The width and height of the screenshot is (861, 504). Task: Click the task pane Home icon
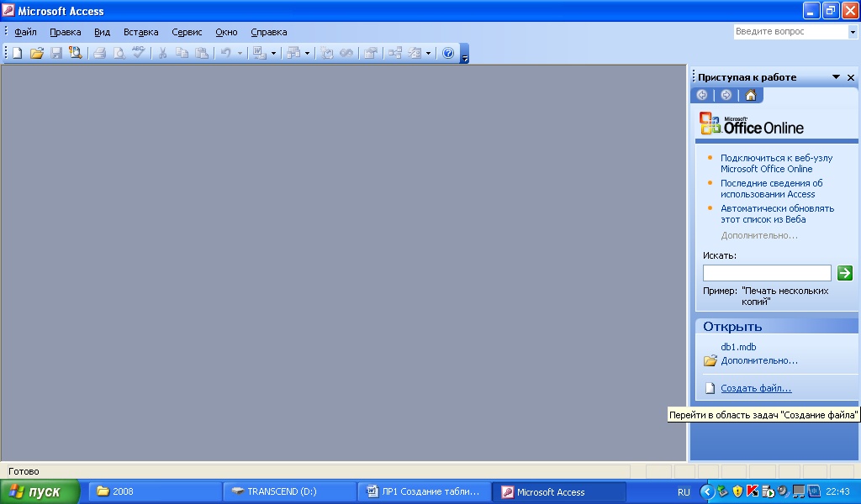(750, 95)
